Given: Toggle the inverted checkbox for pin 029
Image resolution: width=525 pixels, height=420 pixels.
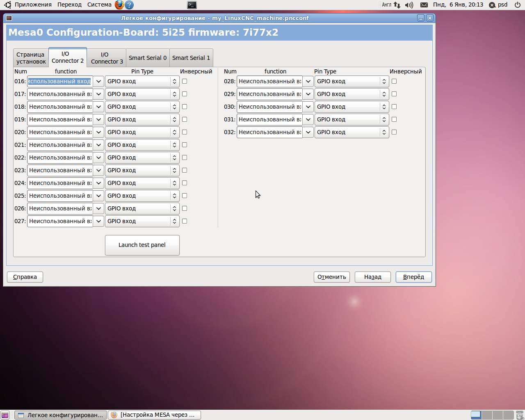Looking at the screenshot, I should coord(394,94).
